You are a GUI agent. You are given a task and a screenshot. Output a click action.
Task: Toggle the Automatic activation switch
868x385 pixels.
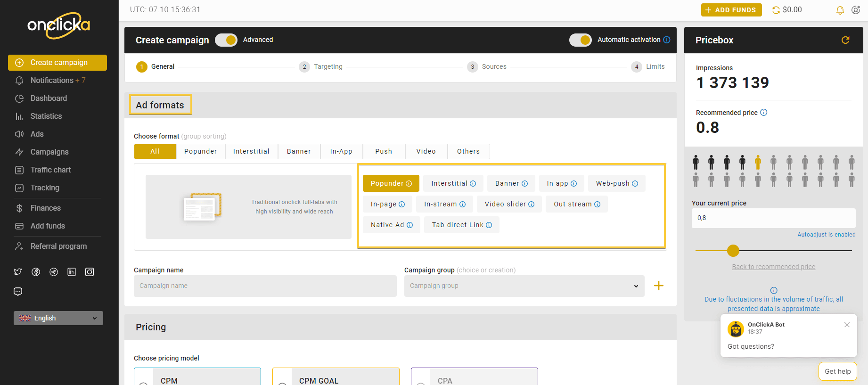(x=580, y=40)
